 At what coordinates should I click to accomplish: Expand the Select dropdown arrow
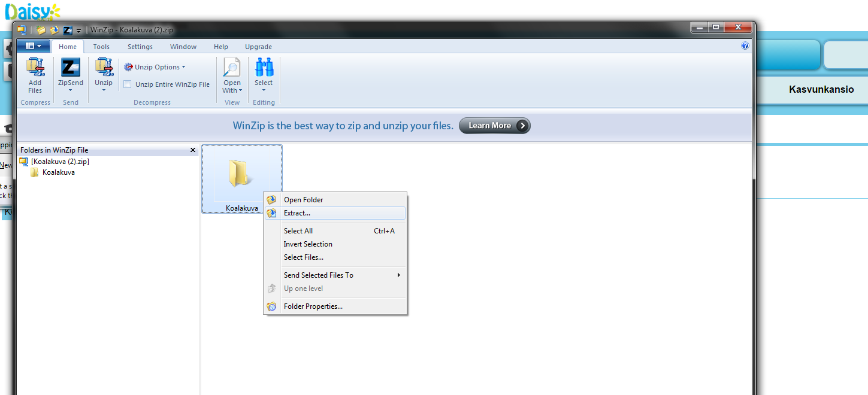click(264, 90)
